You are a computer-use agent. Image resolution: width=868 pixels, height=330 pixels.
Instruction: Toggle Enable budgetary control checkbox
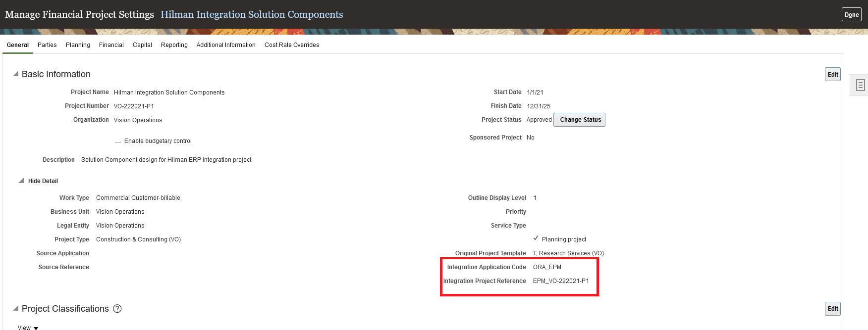pos(118,141)
